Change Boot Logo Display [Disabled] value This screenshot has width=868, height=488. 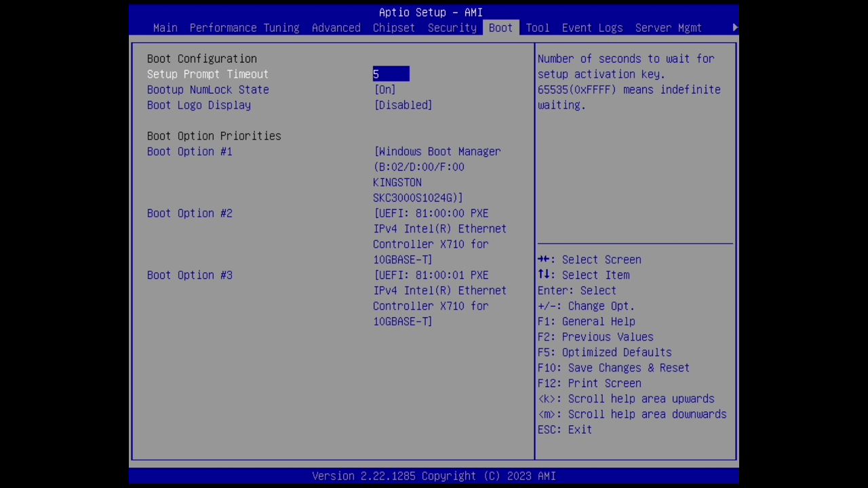pyautogui.click(x=403, y=105)
